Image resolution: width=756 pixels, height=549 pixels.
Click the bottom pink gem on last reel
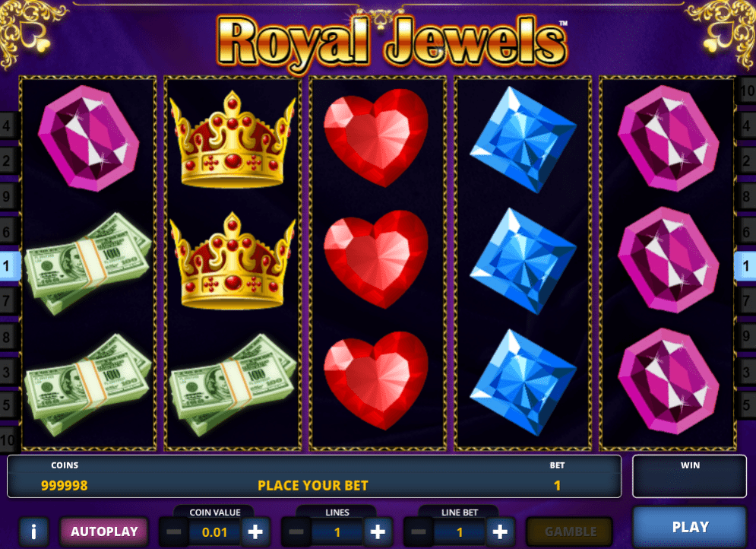pyautogui.click(x=669, y=381)
